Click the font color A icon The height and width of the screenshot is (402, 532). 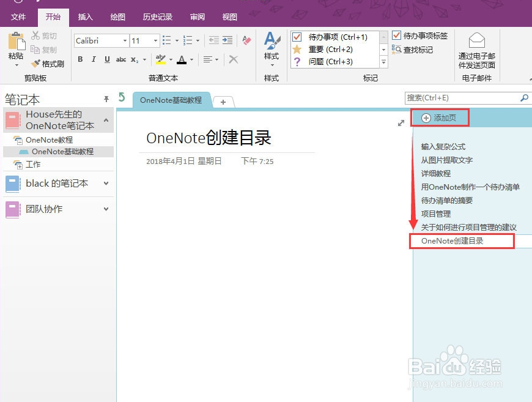182,60
